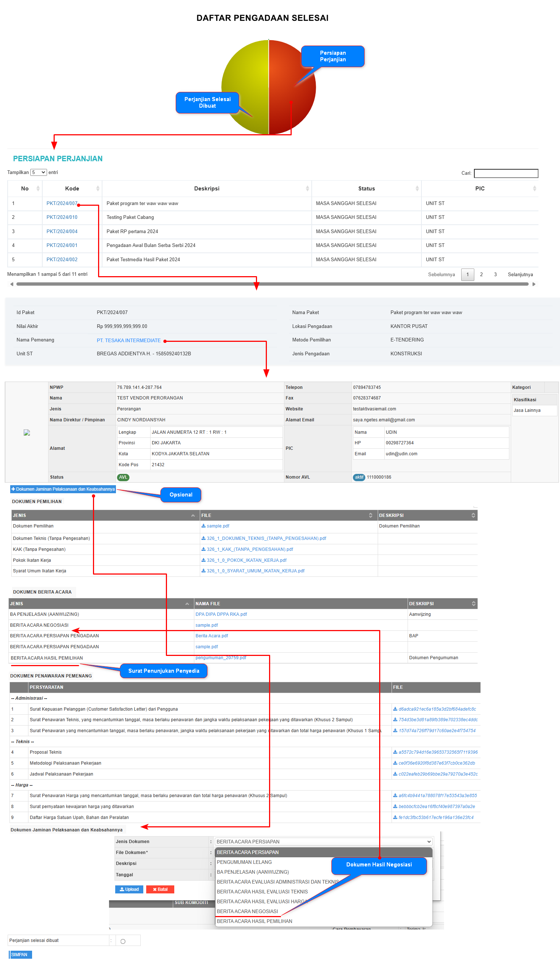Sort table by the Kode column arrows
This screenshot has width=560, height=962.
(98, 189)
